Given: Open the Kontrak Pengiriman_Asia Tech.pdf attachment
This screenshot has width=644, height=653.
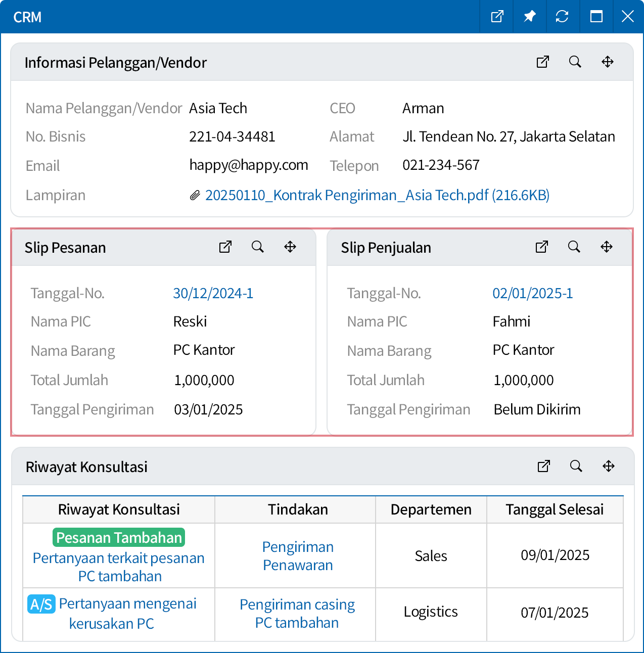Looking at the screenshot, I should click(x=377, y=195).
